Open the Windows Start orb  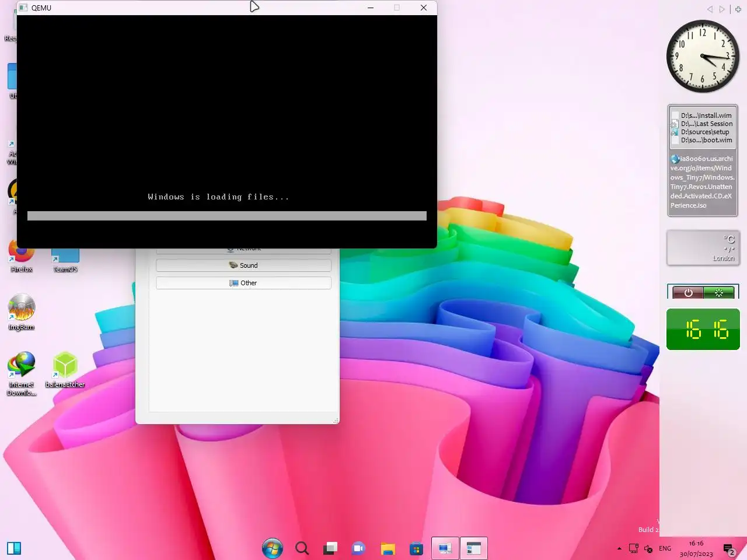click(x=272, y=548)
